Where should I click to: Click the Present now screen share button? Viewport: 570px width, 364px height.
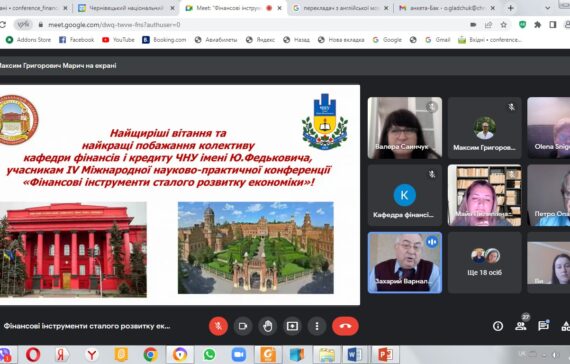click(292, 326)
